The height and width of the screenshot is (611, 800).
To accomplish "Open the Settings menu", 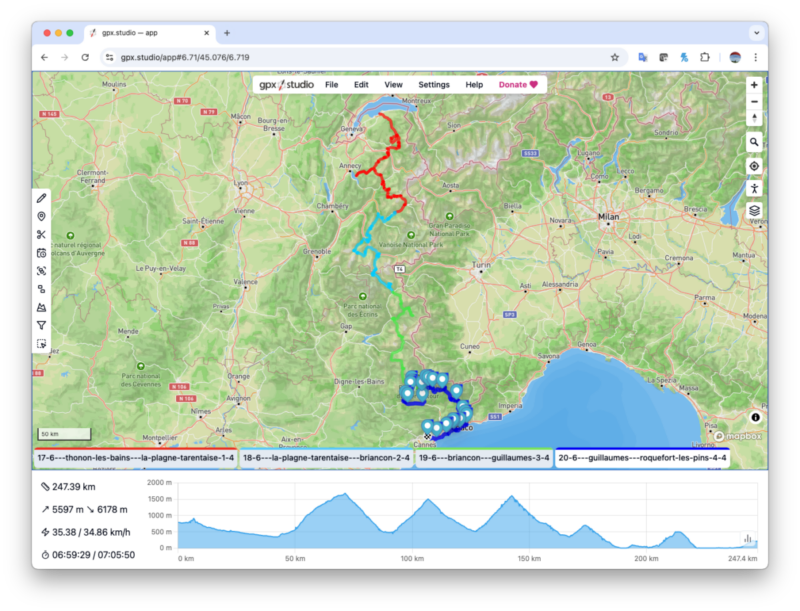I will tap(434, 85).
